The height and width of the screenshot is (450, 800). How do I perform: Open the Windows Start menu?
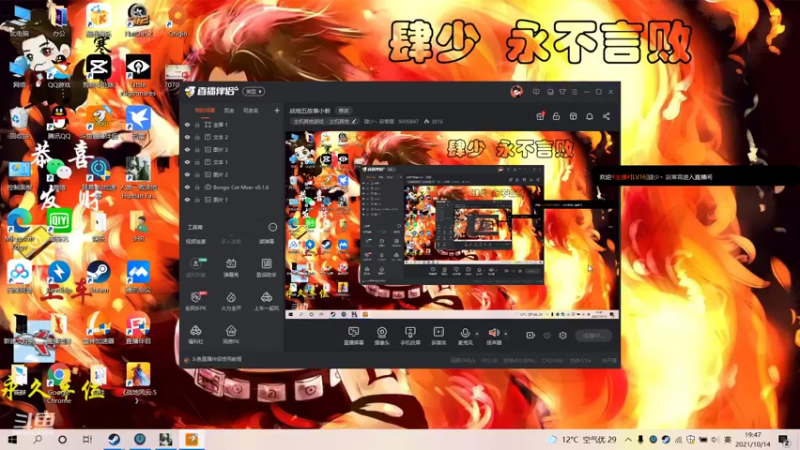[12, 439]
